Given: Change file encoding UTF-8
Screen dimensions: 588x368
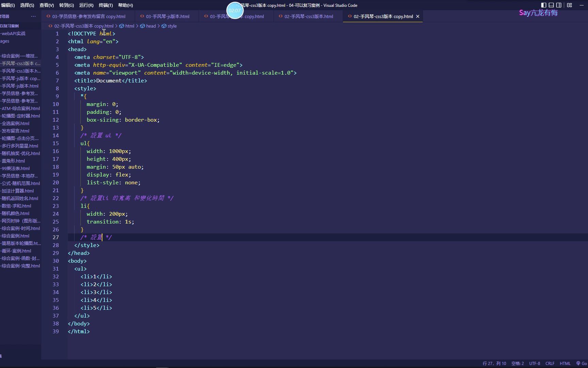Looking at the screenshot, I should coord(535,363).
